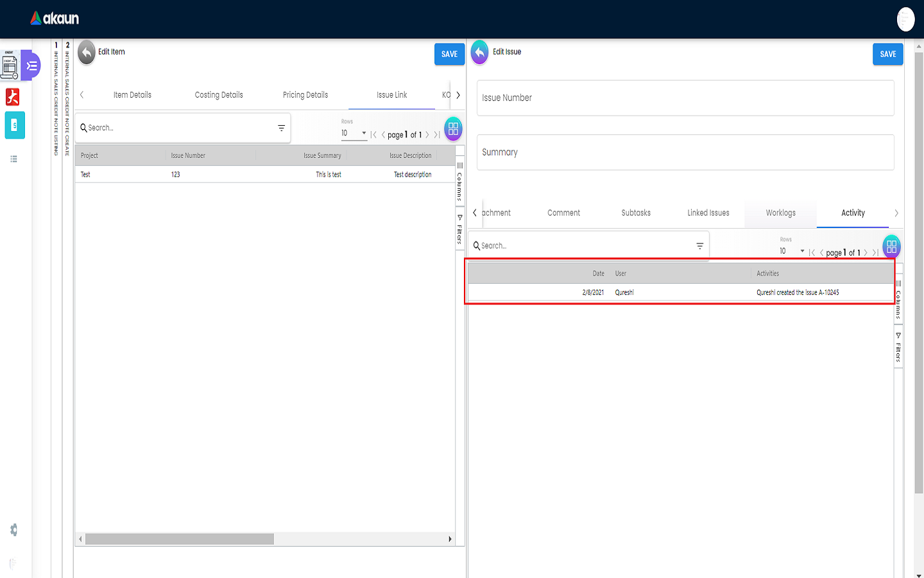The width and height of the screenshot is (924, 578).
Task: Click the back arrow beside Edit Item
Action: pyautogui.click(x=87, y=53)
